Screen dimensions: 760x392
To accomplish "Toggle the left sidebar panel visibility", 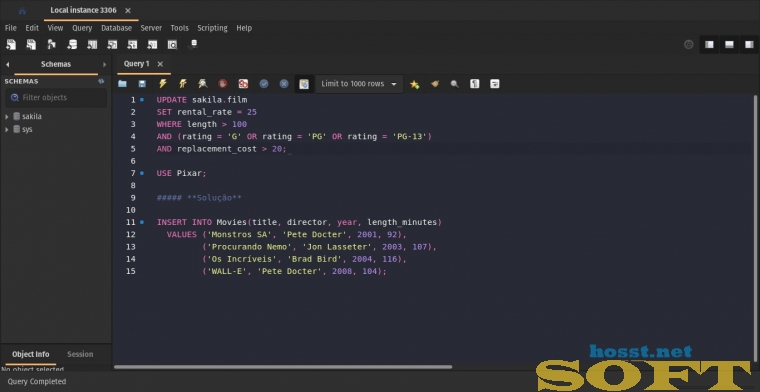I will tap(709, 45).
